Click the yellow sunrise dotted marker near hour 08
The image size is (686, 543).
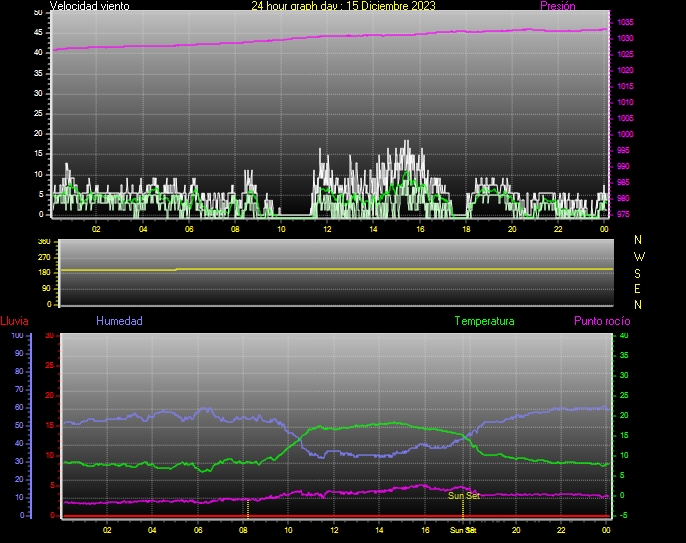(x=248, y=508)
